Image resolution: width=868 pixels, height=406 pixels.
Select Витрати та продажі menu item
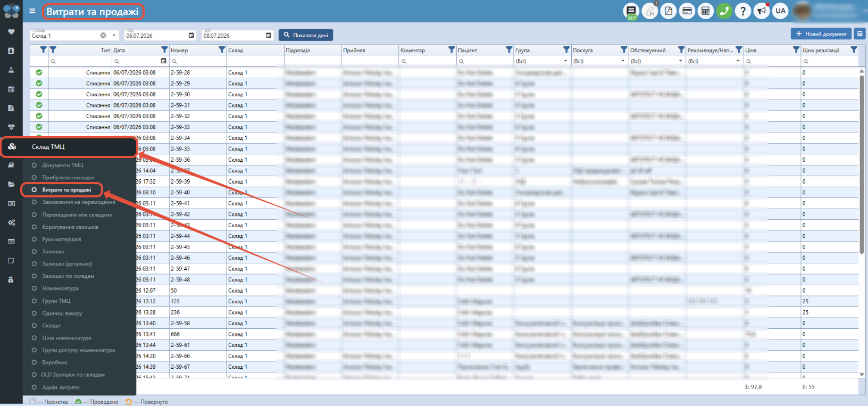[66, 190]
